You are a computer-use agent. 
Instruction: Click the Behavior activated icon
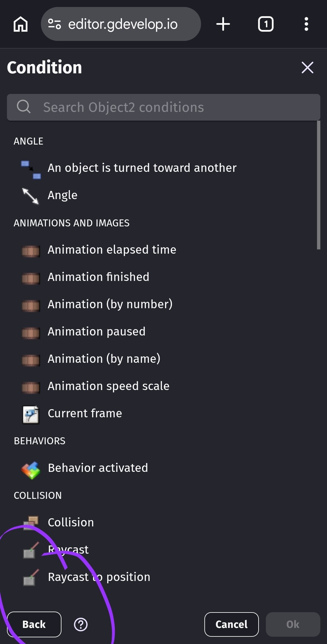pos(31,469)
